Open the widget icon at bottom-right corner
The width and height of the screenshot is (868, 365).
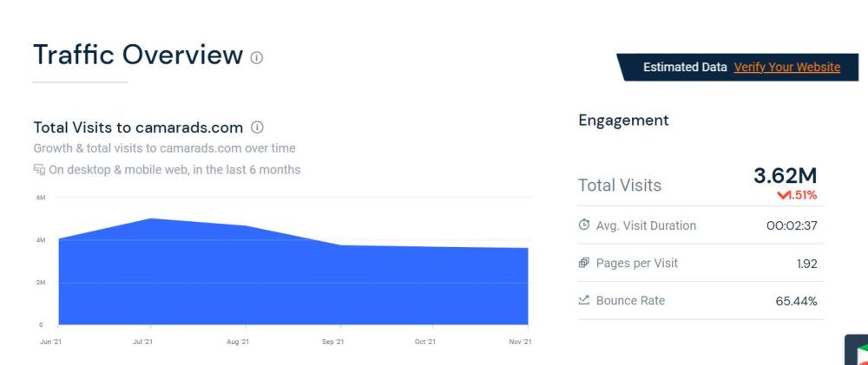click(x=858, y=350)
